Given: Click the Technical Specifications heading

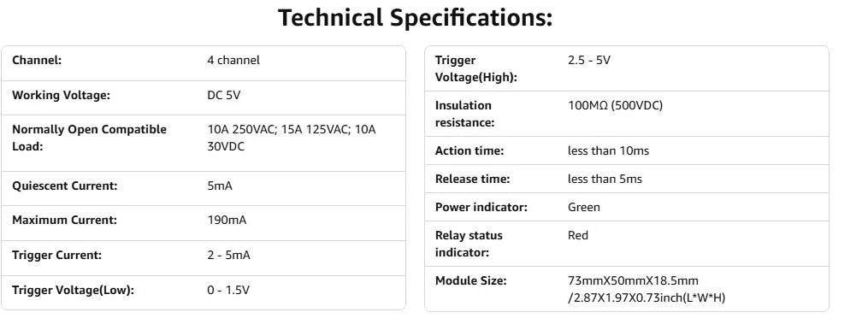Looking at the screenshot, I should point(415,18).
